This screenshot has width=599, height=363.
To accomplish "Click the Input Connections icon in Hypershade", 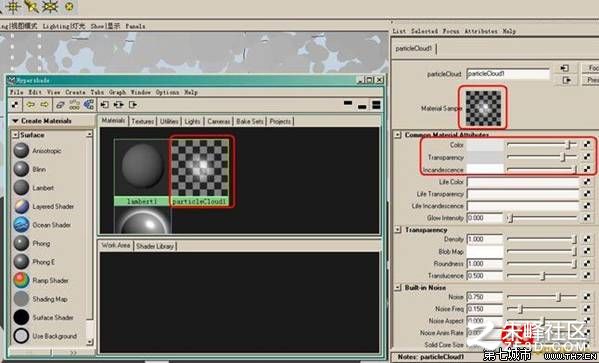I will point(104,104).
